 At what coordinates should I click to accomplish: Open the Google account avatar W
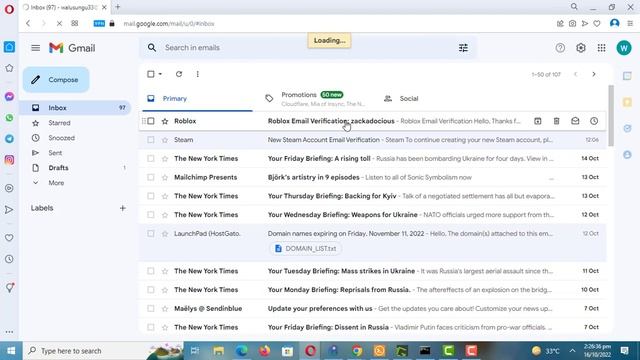[624, 48]
